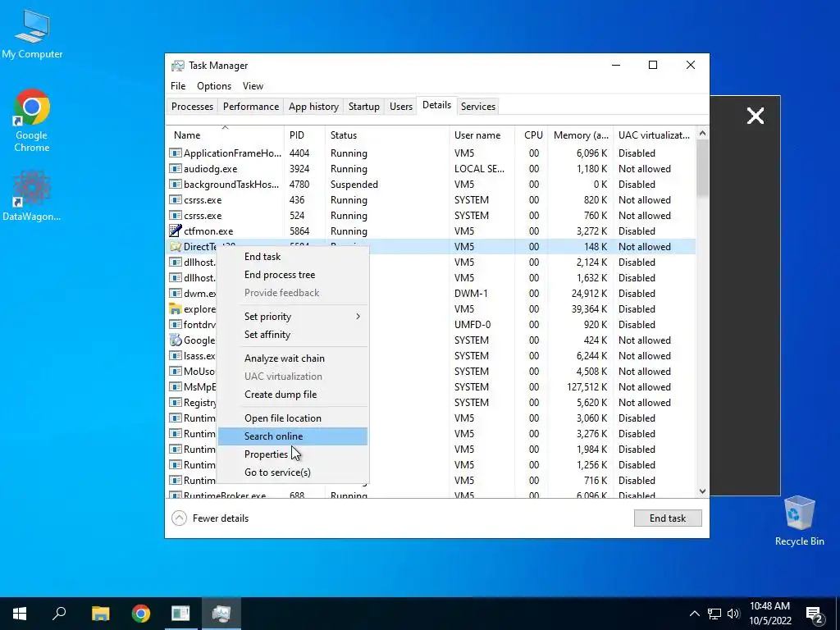The width and height of the screenshot is (840, 630).
Task: Launch Google Chrome desktop shortcut
Action: 32,121
